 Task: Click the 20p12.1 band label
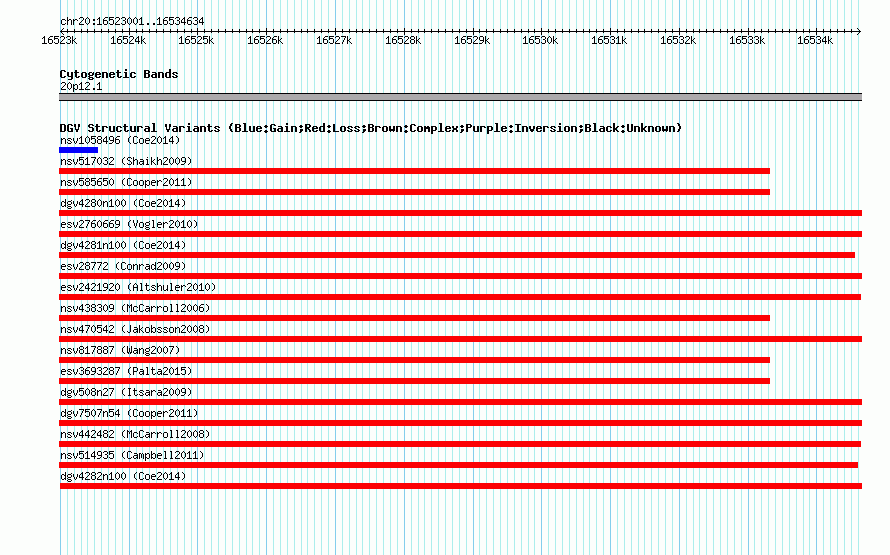[x=81, y=86]
